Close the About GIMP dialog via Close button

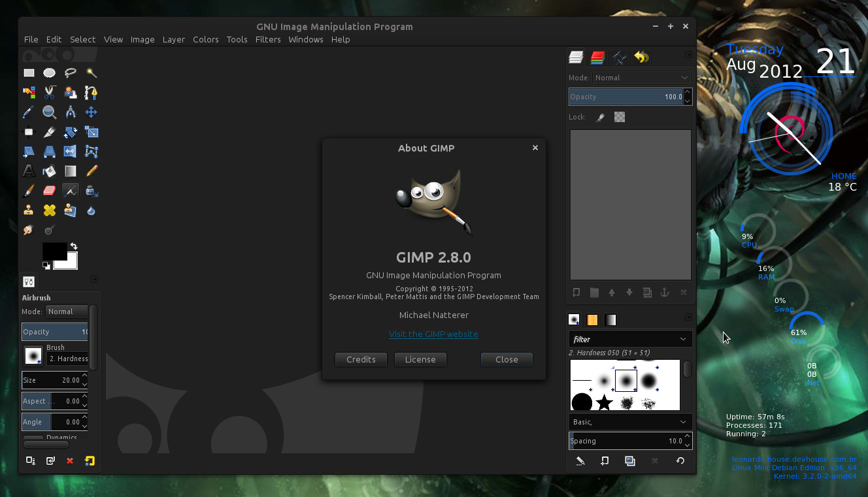pos(507,360)
